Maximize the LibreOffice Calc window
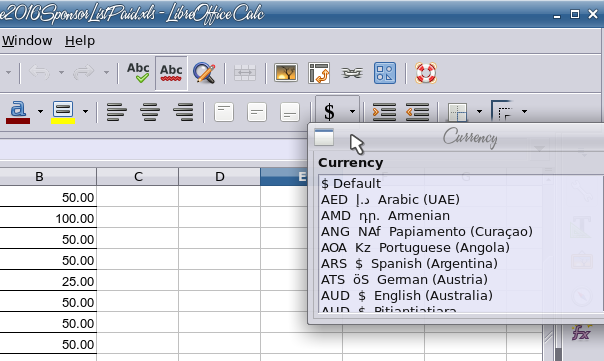This screenshot has height=361, width=604. pyautogui.click(x=575, y=14)
